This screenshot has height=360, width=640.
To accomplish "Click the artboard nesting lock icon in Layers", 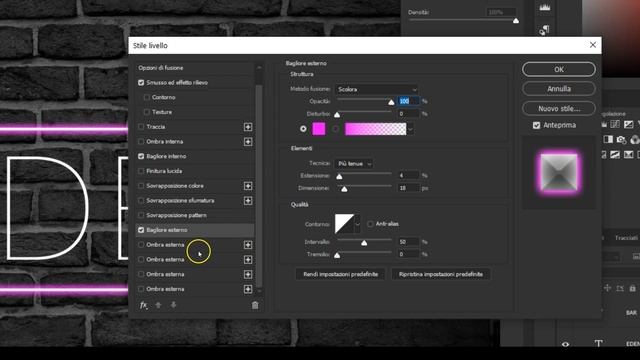I will click(620, 289).
